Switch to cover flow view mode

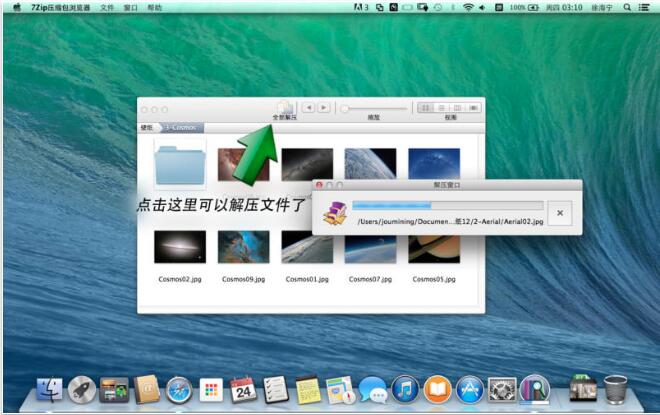474,108
